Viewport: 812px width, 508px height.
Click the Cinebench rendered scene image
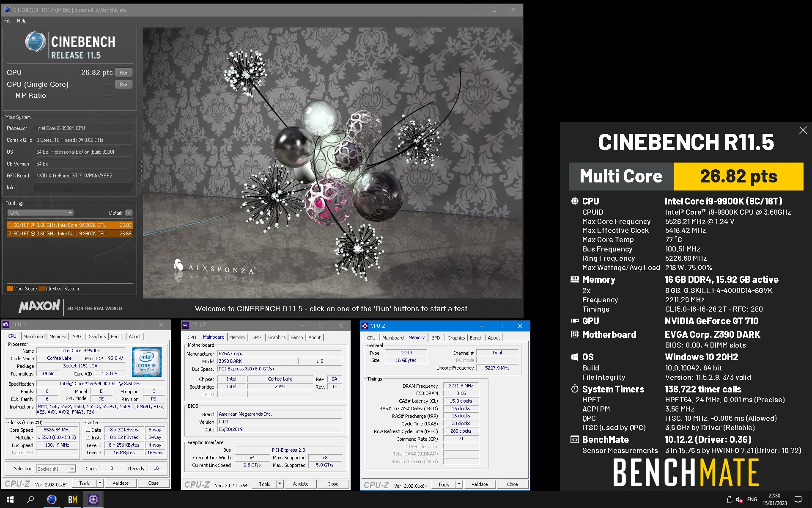[332, 163]
